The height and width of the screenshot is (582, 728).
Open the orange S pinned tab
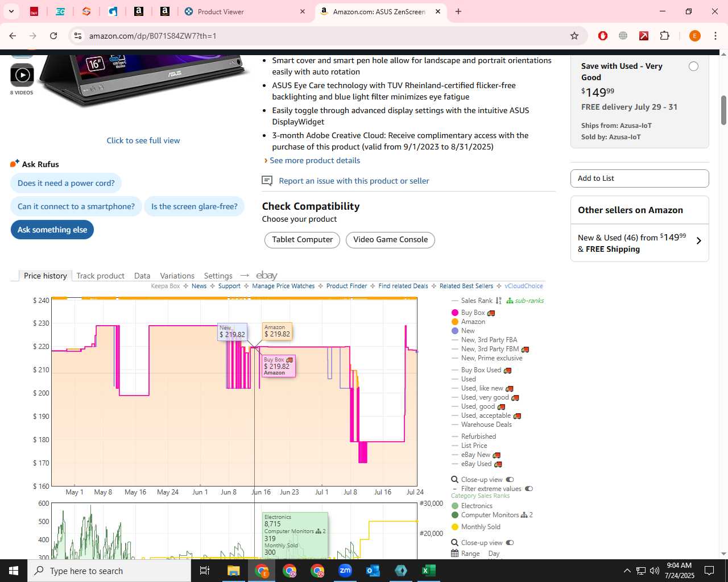86,11
